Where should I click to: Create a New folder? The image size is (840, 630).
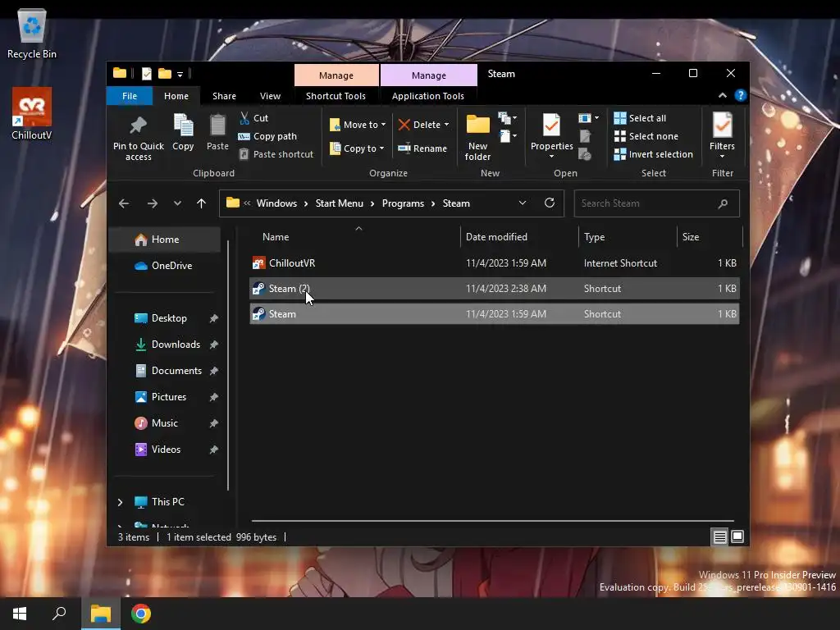point(477,137)
